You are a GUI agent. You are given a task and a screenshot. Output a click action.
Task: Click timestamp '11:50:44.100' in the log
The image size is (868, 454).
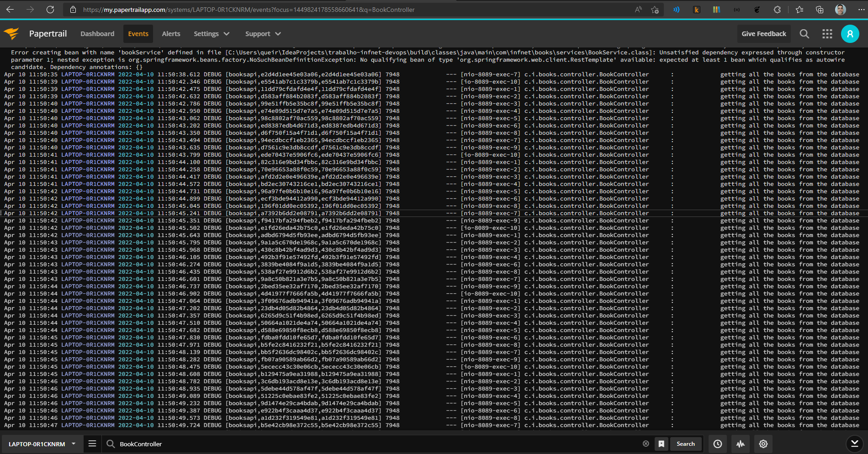179,162
